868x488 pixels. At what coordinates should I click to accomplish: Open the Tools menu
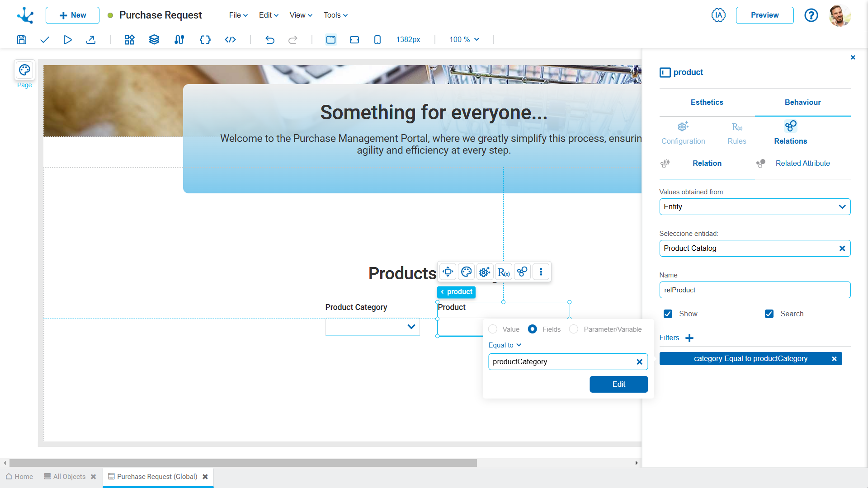pyautogui.click(x=335, y=15)
